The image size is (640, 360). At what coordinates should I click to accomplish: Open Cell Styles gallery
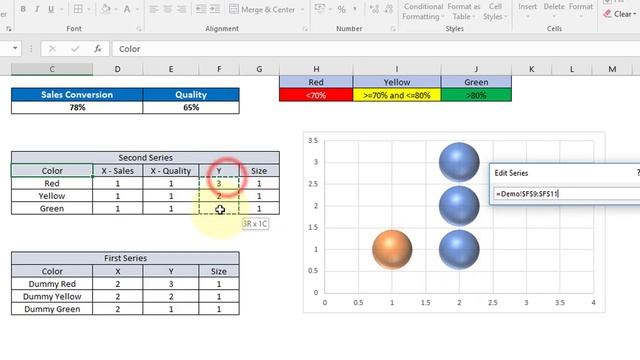point(495,11)
